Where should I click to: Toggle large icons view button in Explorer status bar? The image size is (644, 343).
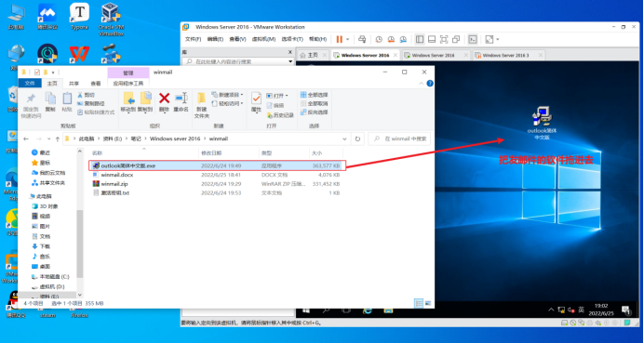pos(428,303)
